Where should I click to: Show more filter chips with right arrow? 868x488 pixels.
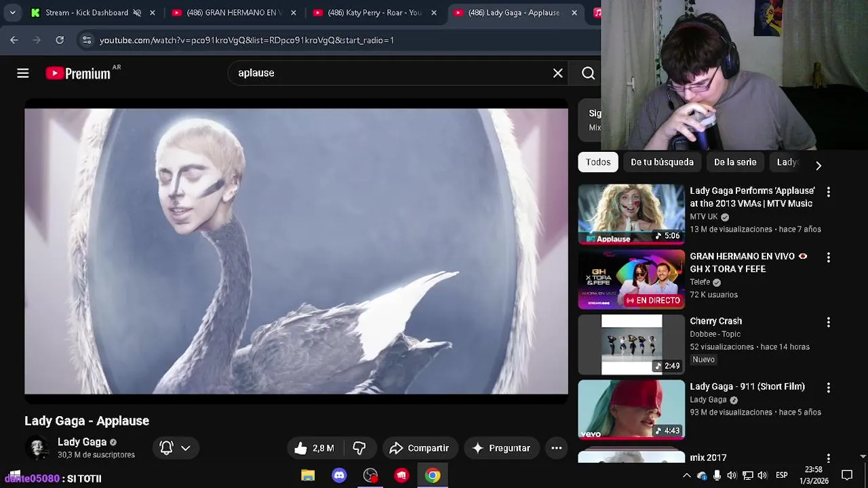click(818, 165)
